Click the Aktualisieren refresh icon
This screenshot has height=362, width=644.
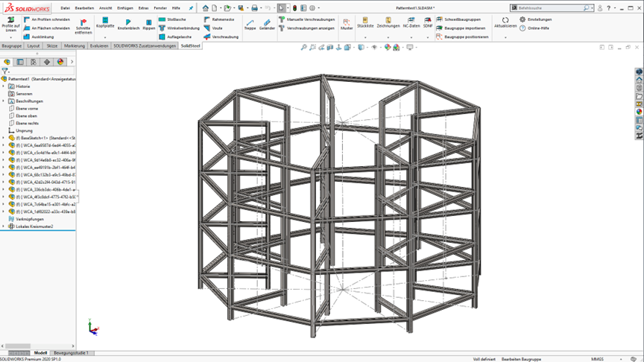pos(505,19)
